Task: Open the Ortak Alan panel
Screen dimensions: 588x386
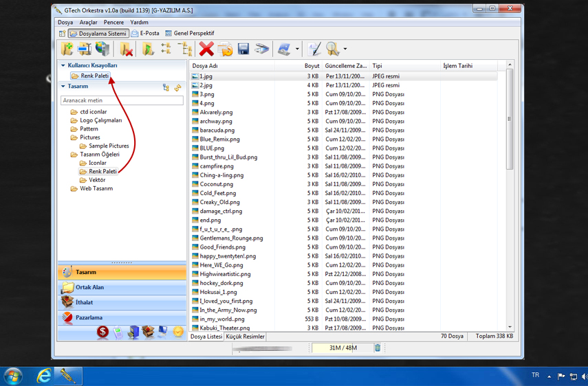Action: pos(89,287)
